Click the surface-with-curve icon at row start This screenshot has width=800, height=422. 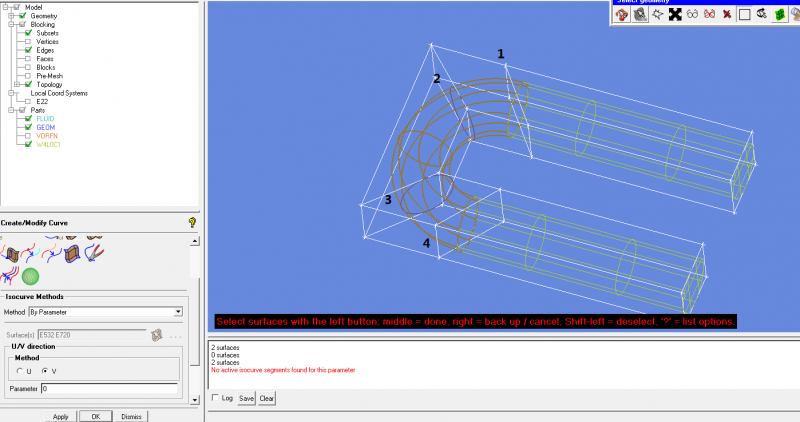click(10, 253)
